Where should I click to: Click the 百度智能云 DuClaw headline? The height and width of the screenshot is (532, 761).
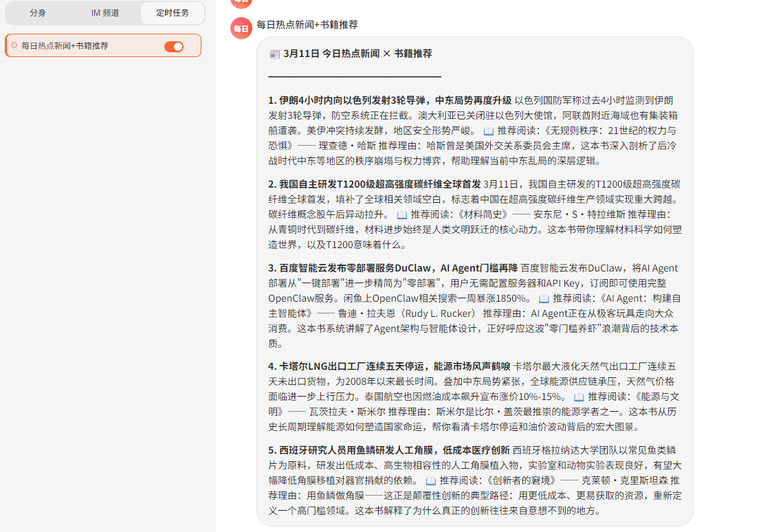[x=393, y=268]
